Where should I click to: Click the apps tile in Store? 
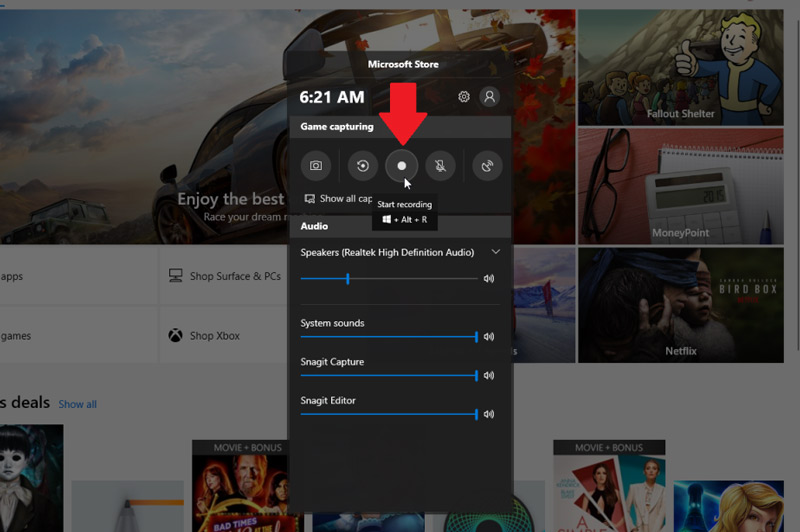tap(79, 276)
